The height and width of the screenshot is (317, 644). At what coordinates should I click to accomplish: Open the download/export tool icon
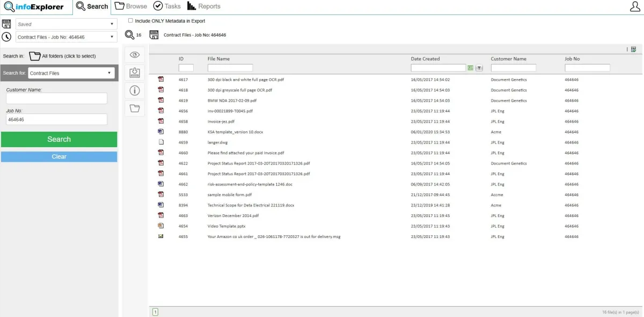coord(134,72)
